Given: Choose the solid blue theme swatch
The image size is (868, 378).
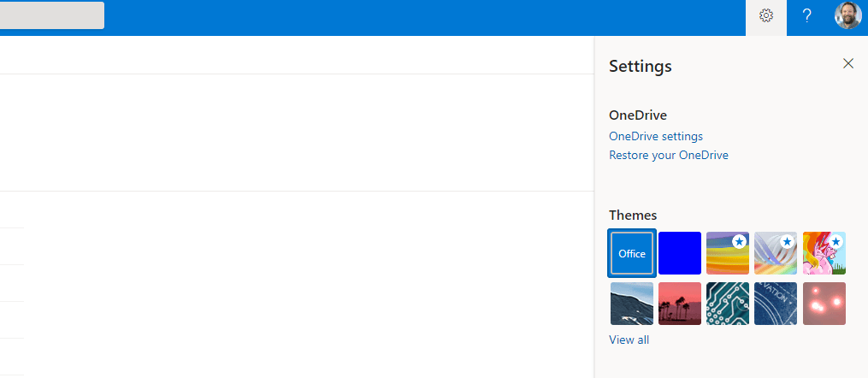Looking at the screenshot, I should [680, 253].
